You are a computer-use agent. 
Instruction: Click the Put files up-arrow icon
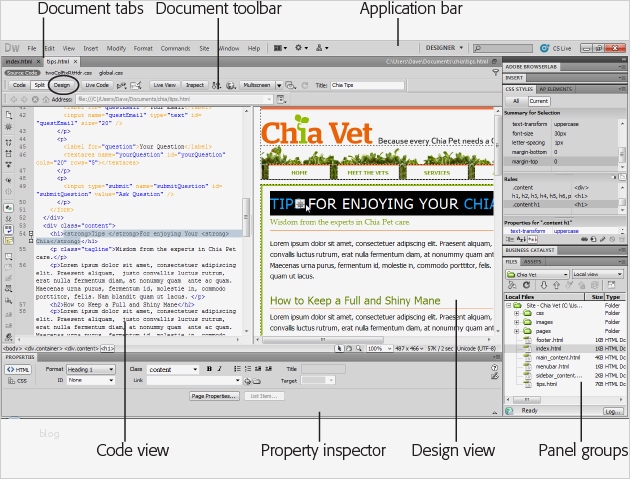[x=556, y=285]
